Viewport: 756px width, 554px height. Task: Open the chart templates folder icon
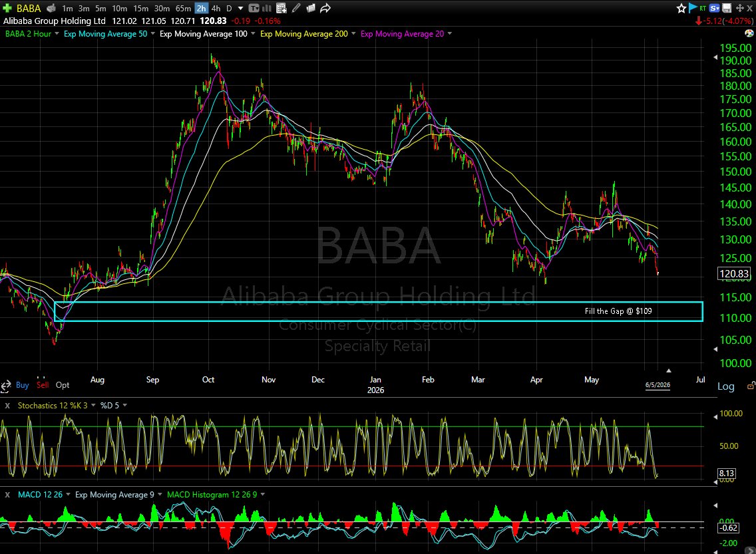tap(311, 8)
